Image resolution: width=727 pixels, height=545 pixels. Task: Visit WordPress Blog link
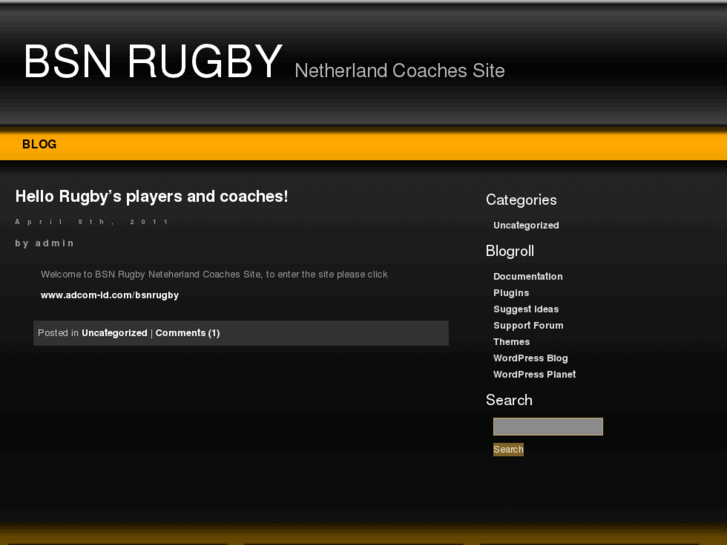[530, 358]
